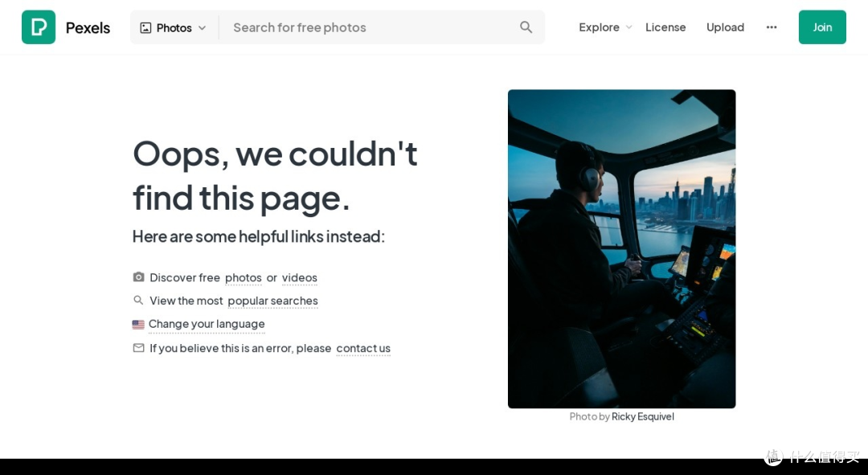This screenshot has height=475, width=868.
Task: Click the envelope icon beside the error message
Action: coord(138,348)
